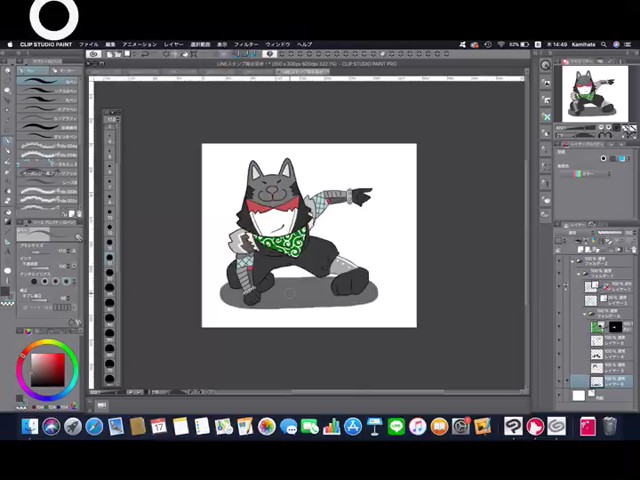Select the Pencil tool

pyautogui.click(x=7, y=151)
